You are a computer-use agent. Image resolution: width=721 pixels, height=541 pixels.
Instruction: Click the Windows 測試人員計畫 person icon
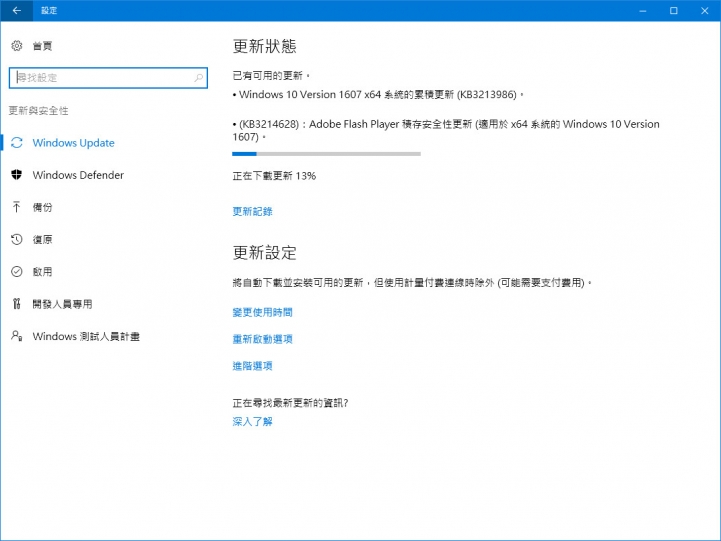click(x=17, y=336)
